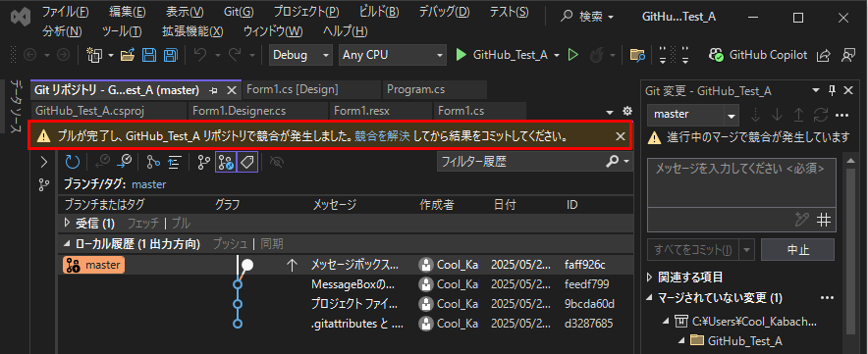Screen dimensions: 868x354
Task: Click the GitHub Copilot icon
Action: coord(718,55)
